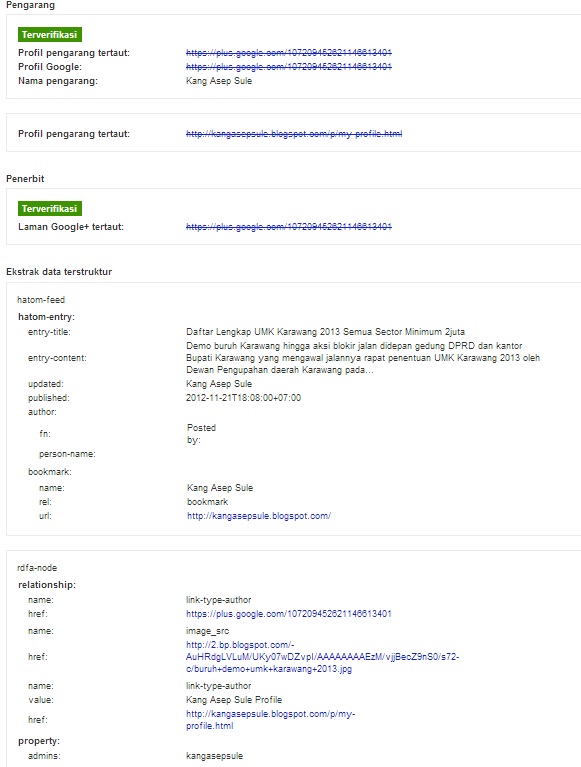Open rdfa-node href plus.google.com link
The height and width of the screenshot is (767, 581).
pos(289,613)
